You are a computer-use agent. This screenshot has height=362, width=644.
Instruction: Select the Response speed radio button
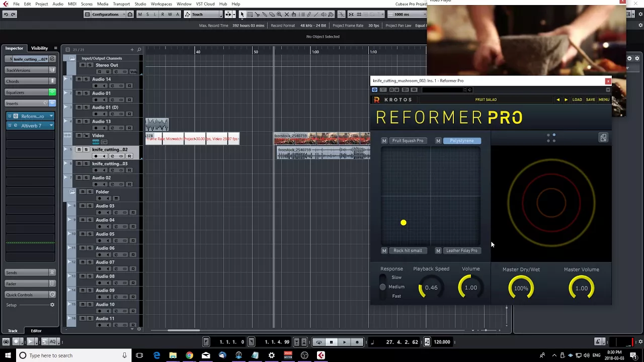pyautogui.click(x=383, y=287)
